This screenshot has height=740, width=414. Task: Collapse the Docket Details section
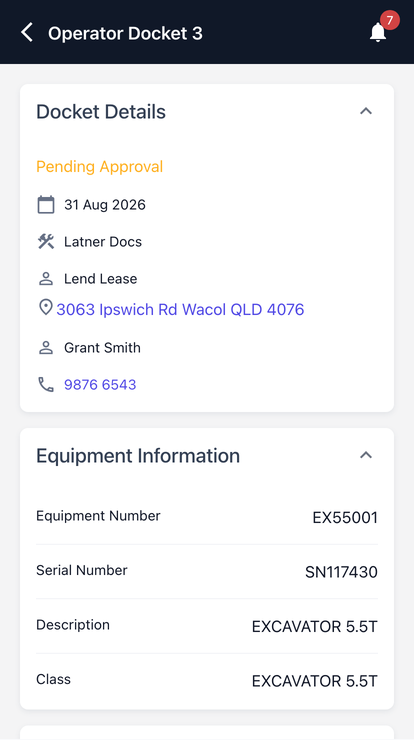(366, 111)
